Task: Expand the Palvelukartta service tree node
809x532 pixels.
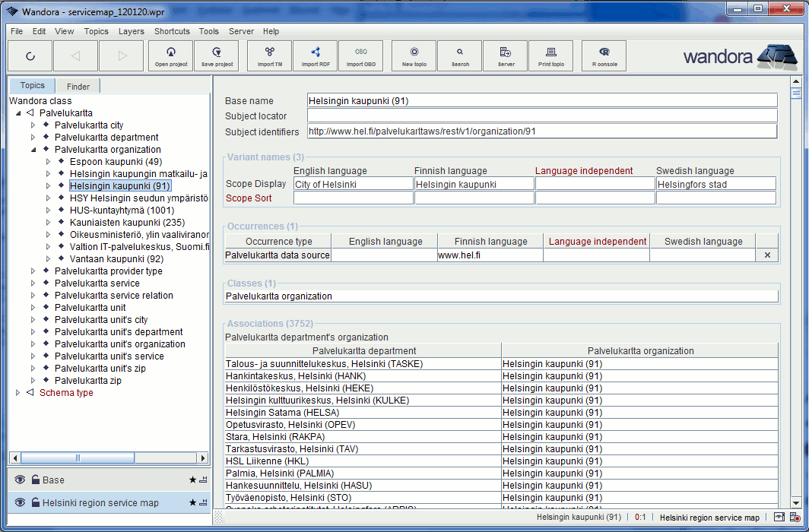Action: 33,283
